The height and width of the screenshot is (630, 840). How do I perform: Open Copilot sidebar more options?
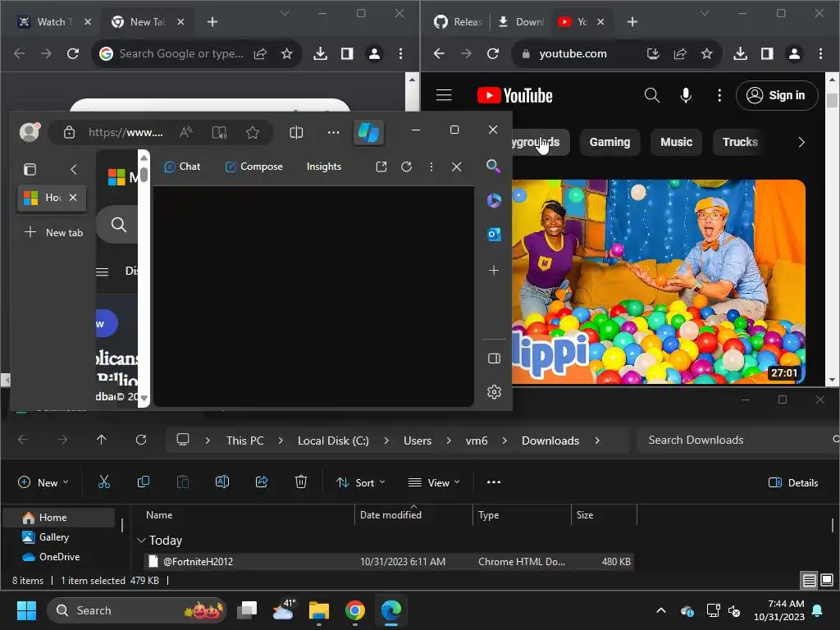pyautogui.click(x=431, y=167)
